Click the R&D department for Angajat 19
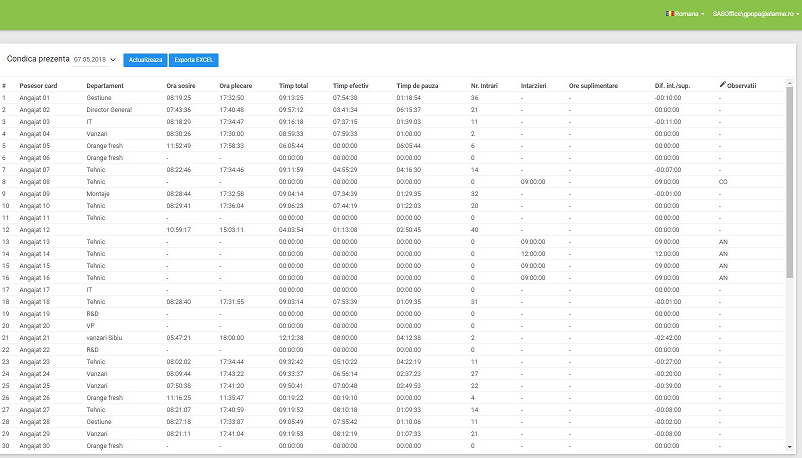Viewport: 802px width, 458px height. point(93,314)
